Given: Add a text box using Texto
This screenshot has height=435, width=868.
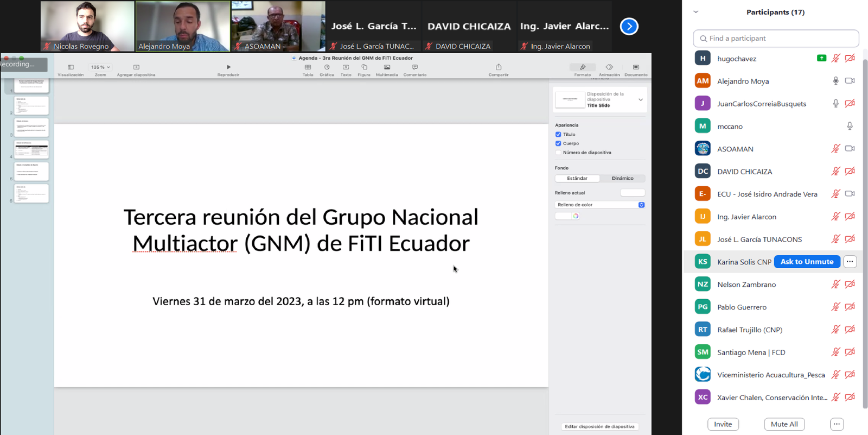Looking at the screenshot, I should click(x=346, y=67).
